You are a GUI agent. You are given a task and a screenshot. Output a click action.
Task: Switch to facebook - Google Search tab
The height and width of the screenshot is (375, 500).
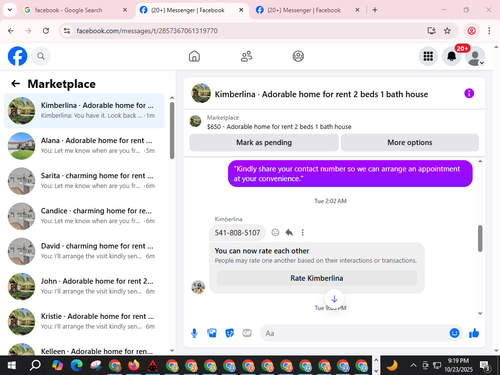point(68,10)
